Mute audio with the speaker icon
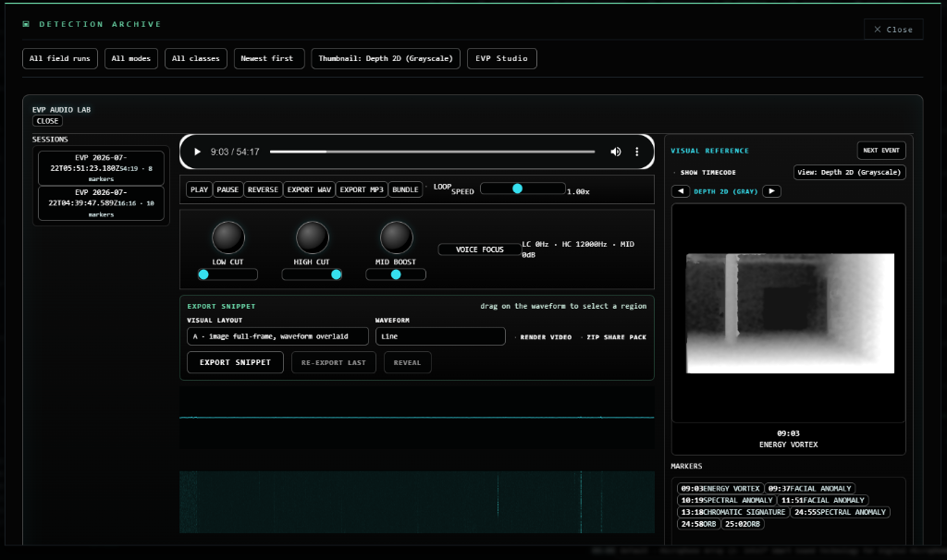 pos(615,152)
